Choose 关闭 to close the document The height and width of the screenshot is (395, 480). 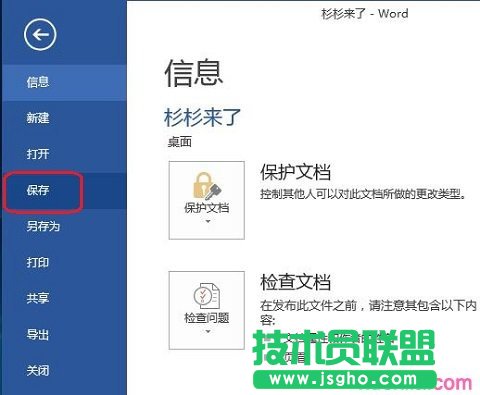point(64,370)
